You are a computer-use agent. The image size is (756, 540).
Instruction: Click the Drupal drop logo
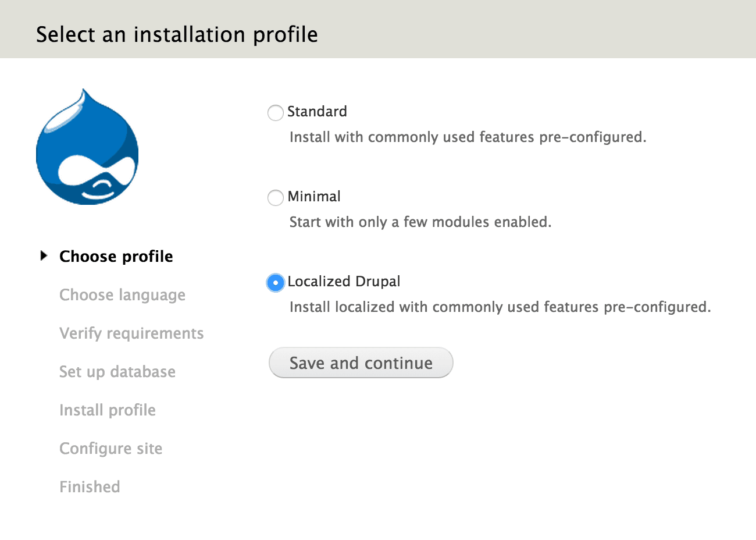click(87, 148)
